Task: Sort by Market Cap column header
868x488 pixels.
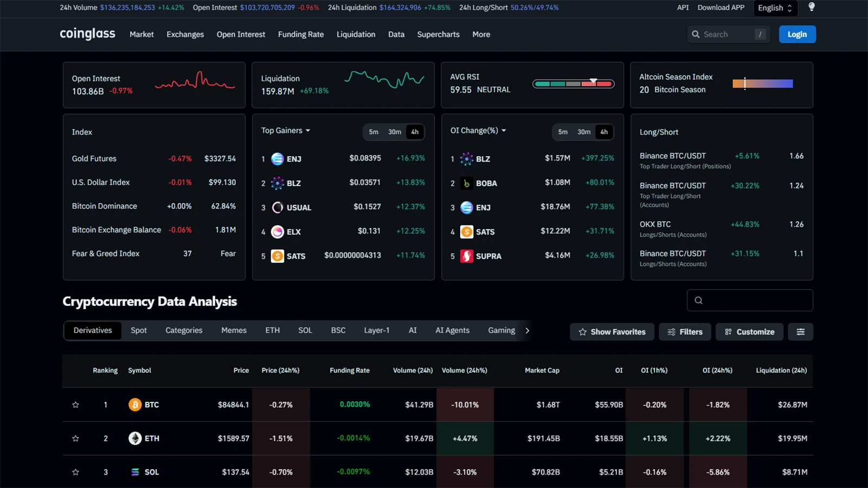Action: (x=542, y=370)
